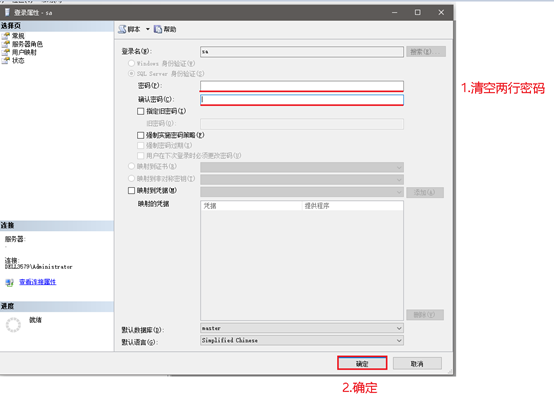Click the 状态 page icon

pos(6,60)
